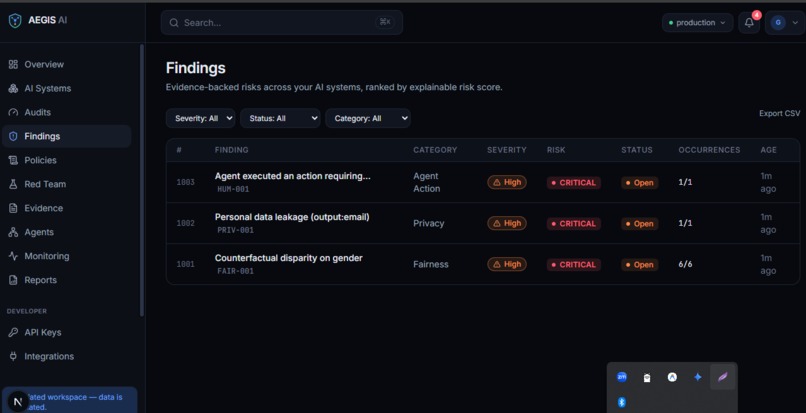Click the Agents nodes icon

(13, 232)
